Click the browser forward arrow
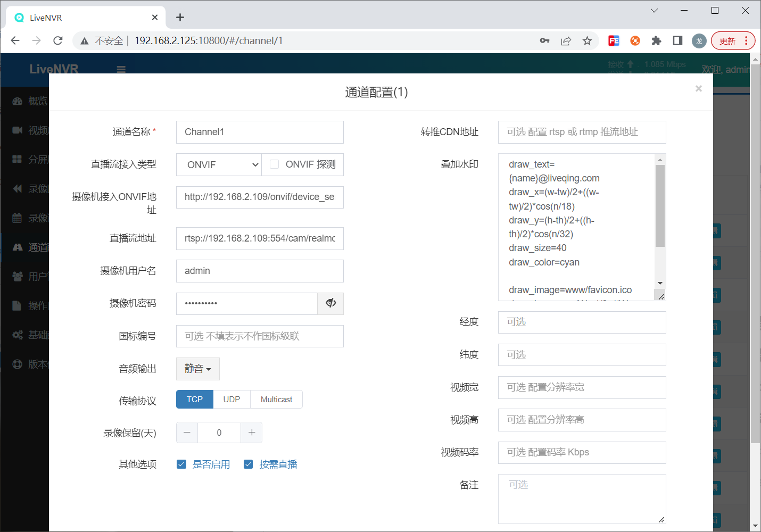The image size is (761, 532). (36, 40)
